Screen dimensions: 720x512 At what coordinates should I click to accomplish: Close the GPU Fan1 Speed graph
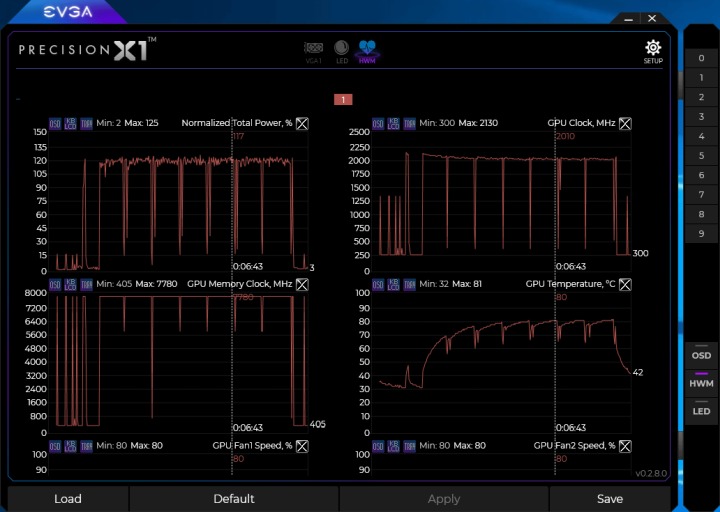(x=302, y=446)
